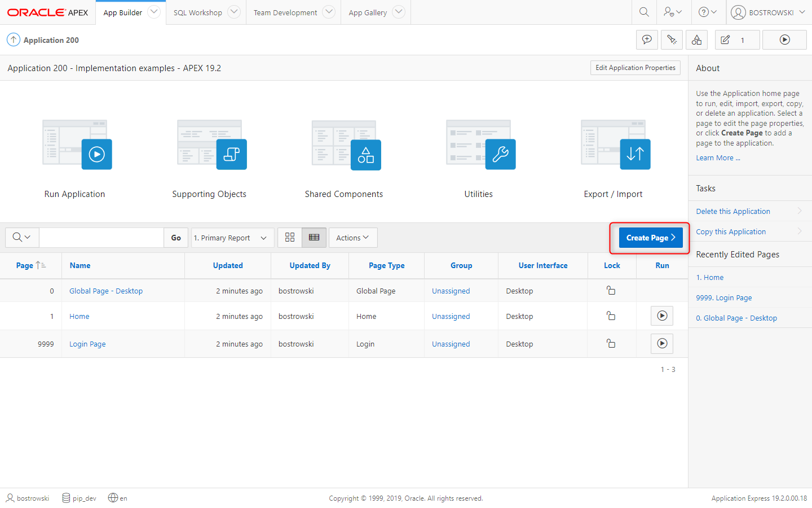The width and height of the screenshot is (812, 508).
Task: Open the search column selector dropdown
Action: (22, 238)
